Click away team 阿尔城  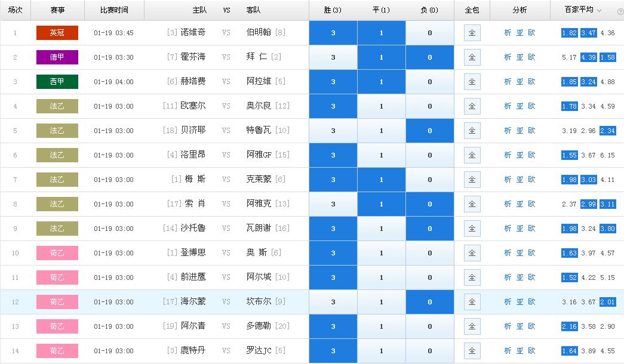(259, 277)
